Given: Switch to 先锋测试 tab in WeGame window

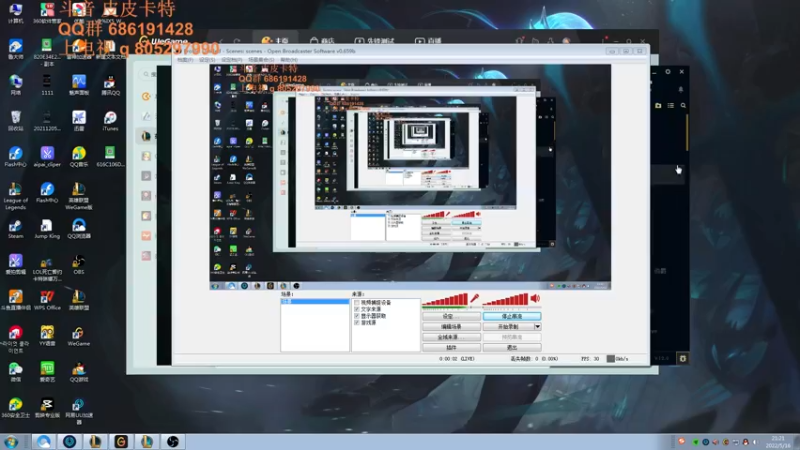Looking at the screenshot, I should point(375,40).
